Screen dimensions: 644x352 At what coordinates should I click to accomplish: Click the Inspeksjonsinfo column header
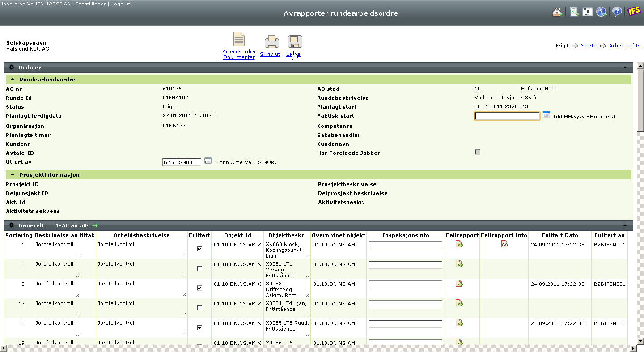point(406,235)
